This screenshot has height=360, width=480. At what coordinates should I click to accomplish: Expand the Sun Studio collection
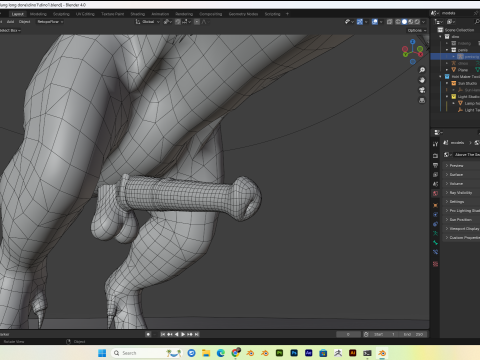(x=447, y=83)
